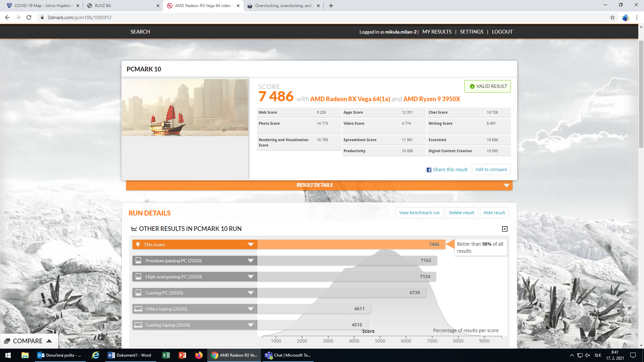Click the browser forward arrow
This screenshot has width=644, height=362.
(18, 17)
